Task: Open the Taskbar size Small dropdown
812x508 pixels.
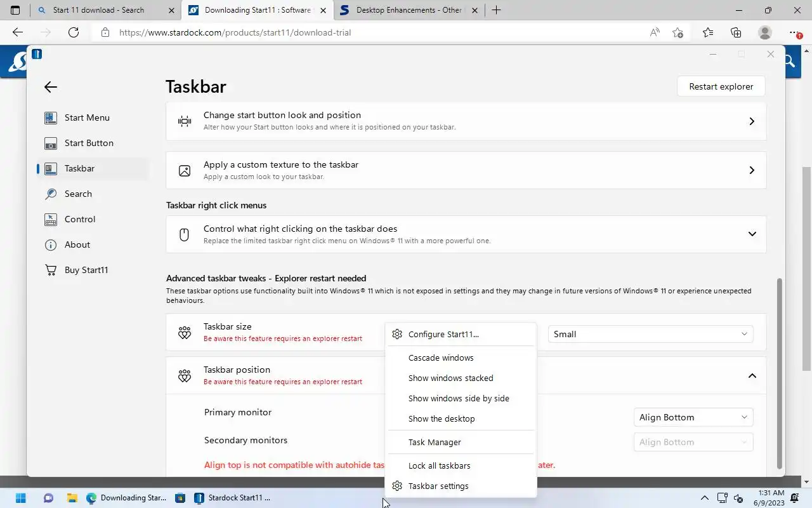Action: tap(650, 334)
